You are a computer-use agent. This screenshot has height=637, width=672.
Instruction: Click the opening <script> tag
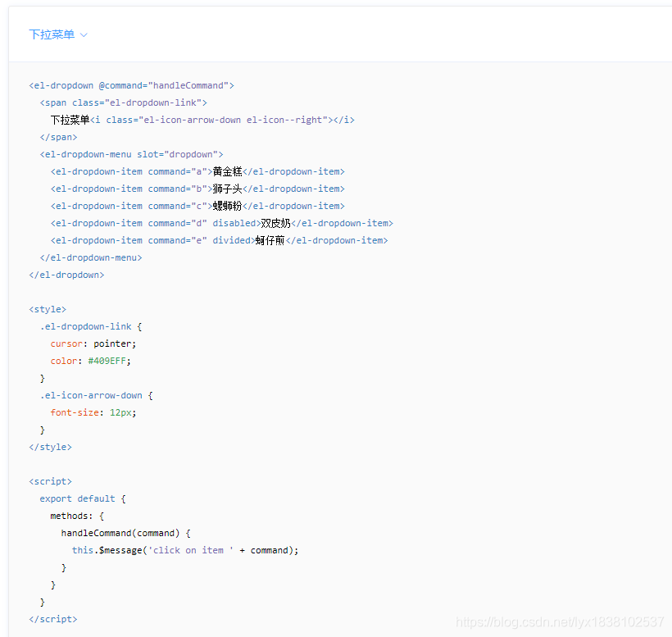[50, 481]
